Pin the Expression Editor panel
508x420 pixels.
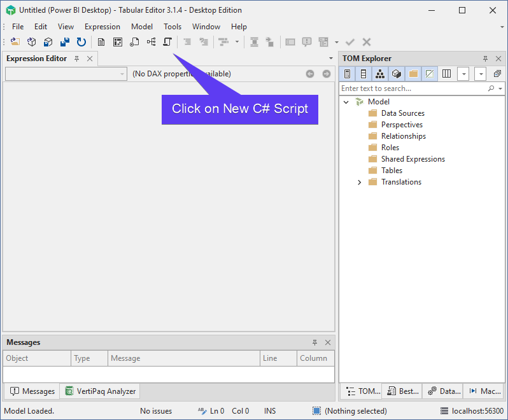coord(77,59)
